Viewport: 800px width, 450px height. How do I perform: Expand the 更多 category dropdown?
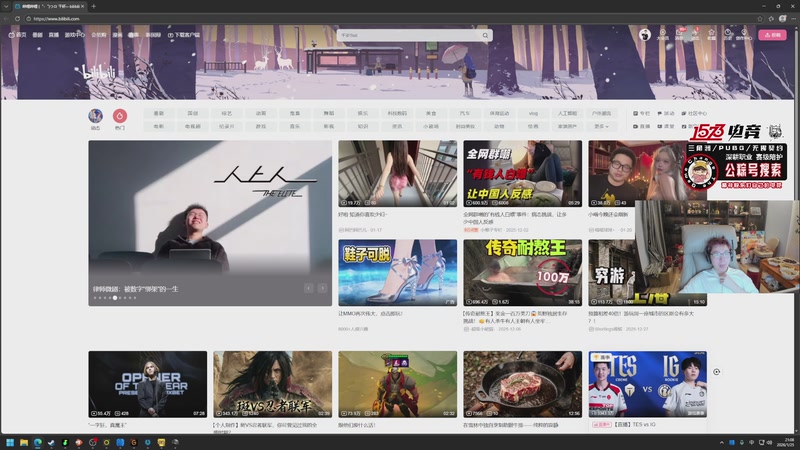point(601,126)
